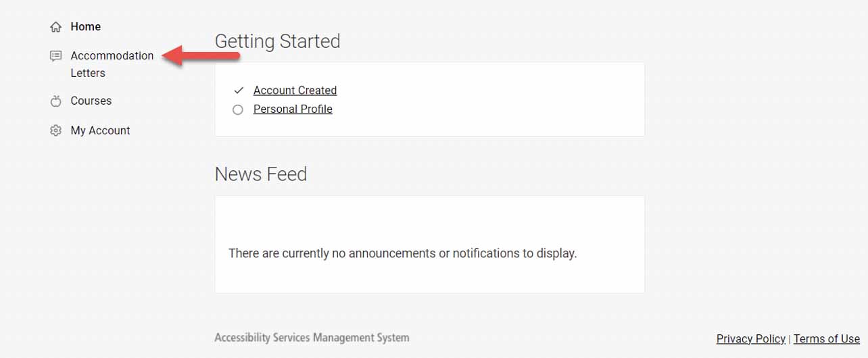Click the checkmark beside Account Created

pos(238,91)
